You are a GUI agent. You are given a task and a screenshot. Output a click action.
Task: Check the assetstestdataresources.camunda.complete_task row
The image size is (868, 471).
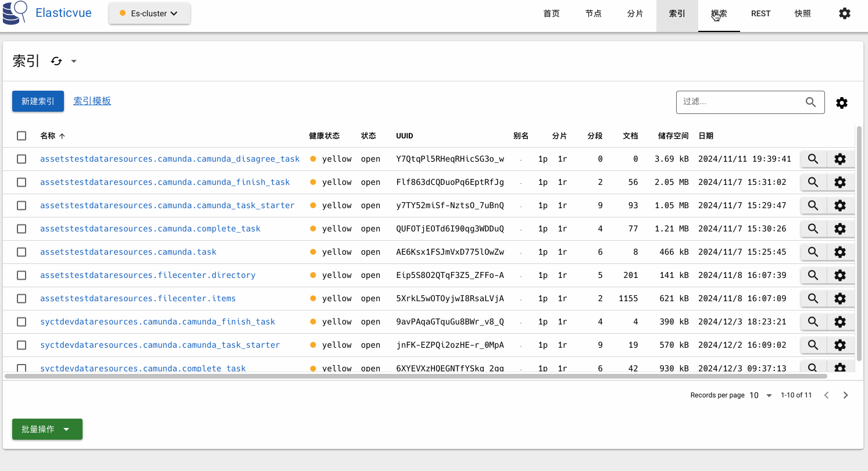[x=22, y=229]
